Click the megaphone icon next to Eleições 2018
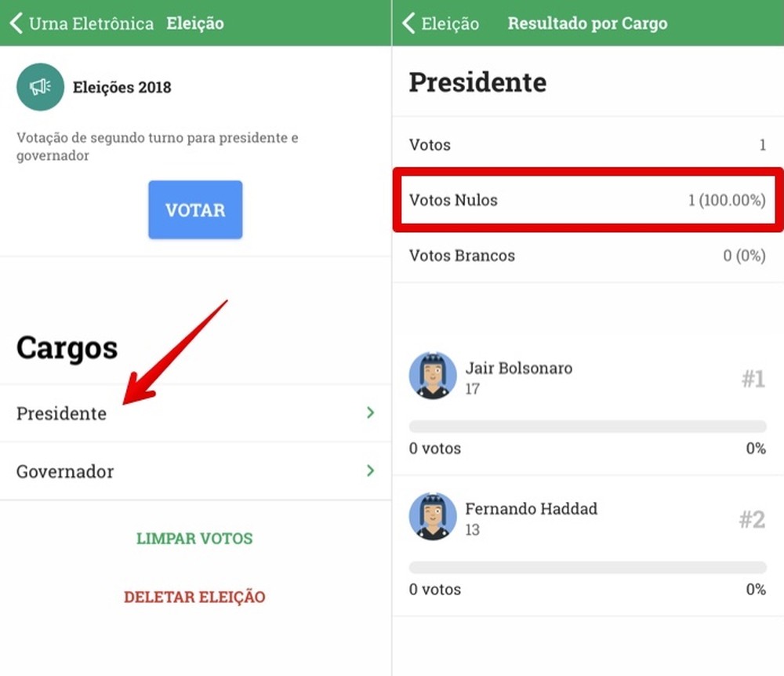The image size is (784, 676). click(x=40, y=87)
